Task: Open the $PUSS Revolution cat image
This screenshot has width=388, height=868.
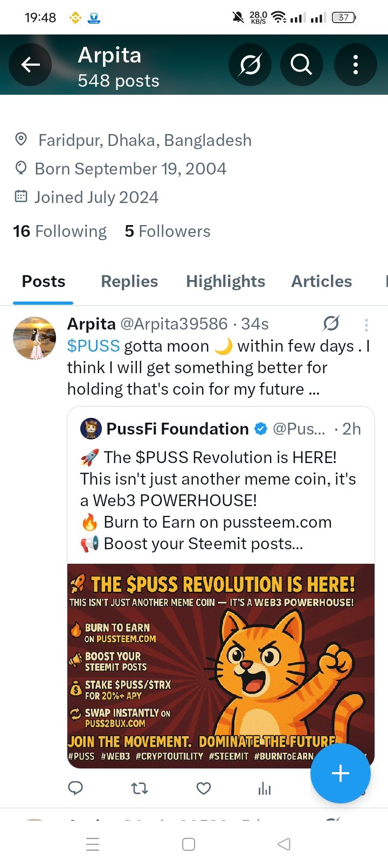Action: point(221,666)
